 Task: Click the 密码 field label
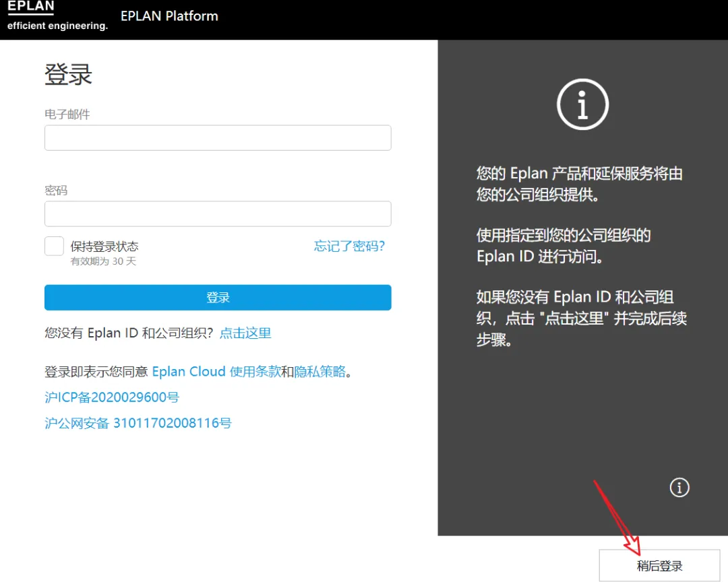pos(56,191)
